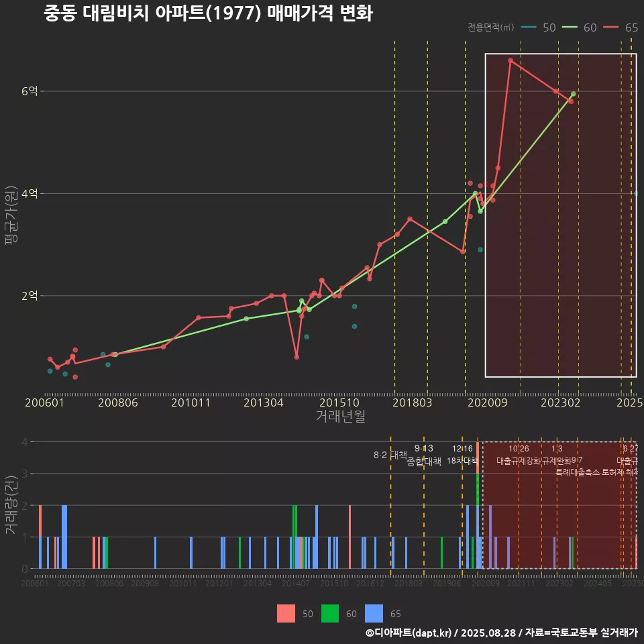This screenshot has height=644, width=644.
Task: Click the 8·2 대책 policy annotation
Action: (x=390, y=455)
